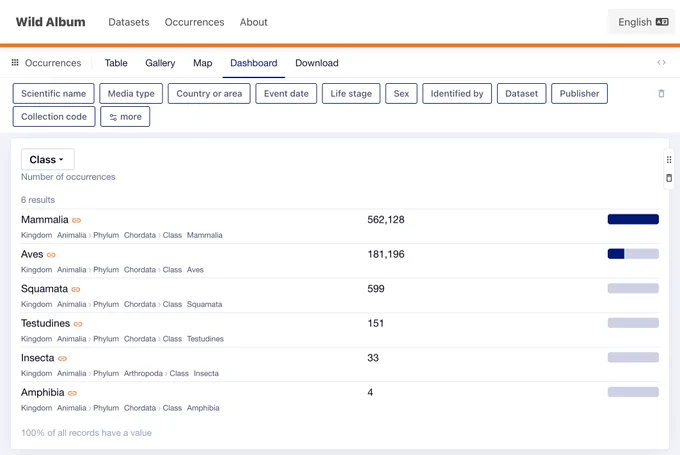Image resolution: width=680 pixels, height=455 pixels.
Task: Select the Aves row name
Action: pos(32,254)
